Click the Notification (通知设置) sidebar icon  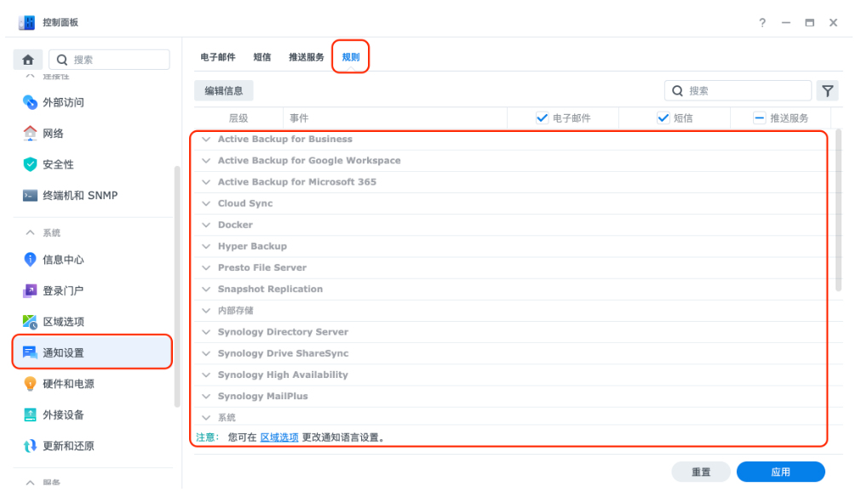(30, 353)
